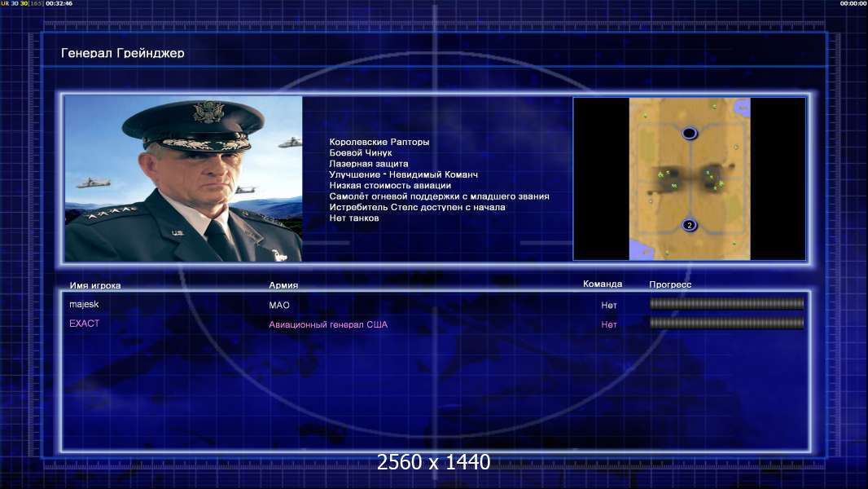Click the loading progress bar for majesk
The height and width of the screenshot is (489, 868).
tap(727, 303)
